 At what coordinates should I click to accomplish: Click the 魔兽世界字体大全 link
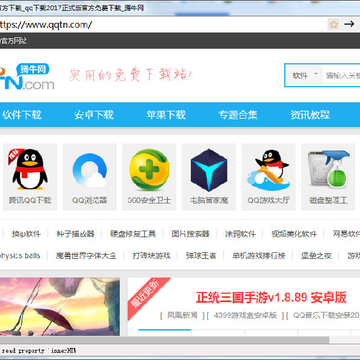pyautogui.click(x=86, y=256)
